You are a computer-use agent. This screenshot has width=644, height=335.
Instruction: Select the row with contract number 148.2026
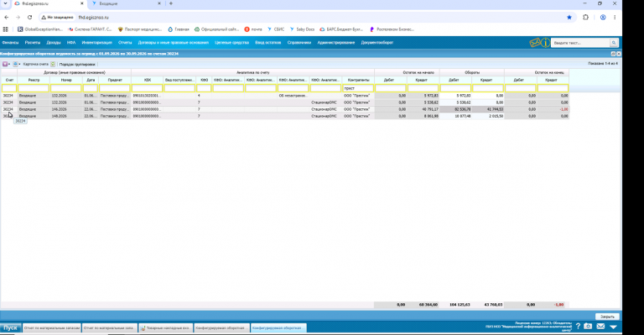pos(284,116)
